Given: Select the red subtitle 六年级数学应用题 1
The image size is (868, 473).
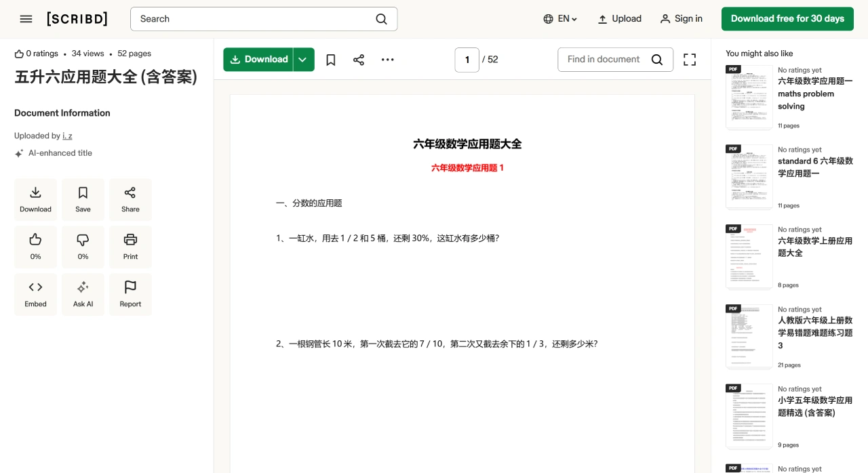Looking at the screenshot, I should tap(467, 168).
